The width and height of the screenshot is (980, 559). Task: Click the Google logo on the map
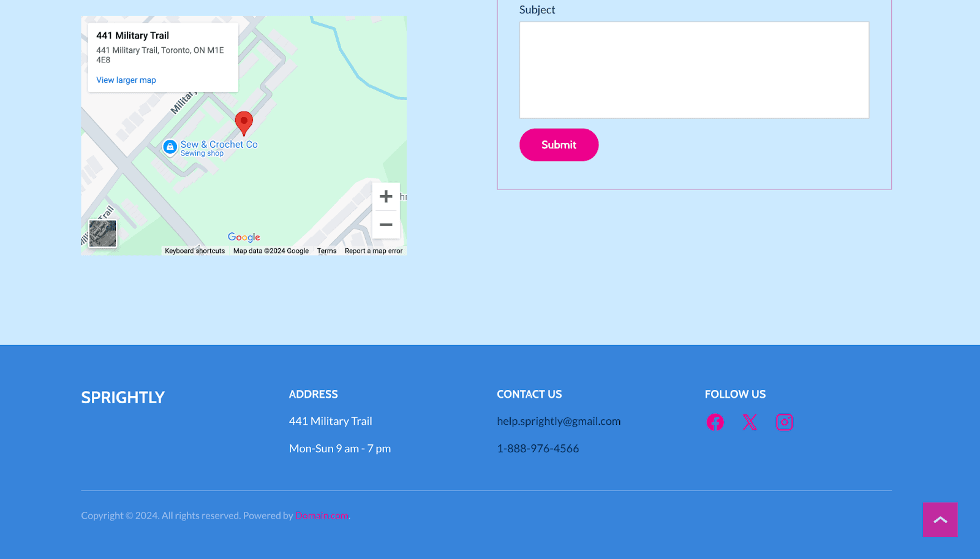tap(244, 237)
